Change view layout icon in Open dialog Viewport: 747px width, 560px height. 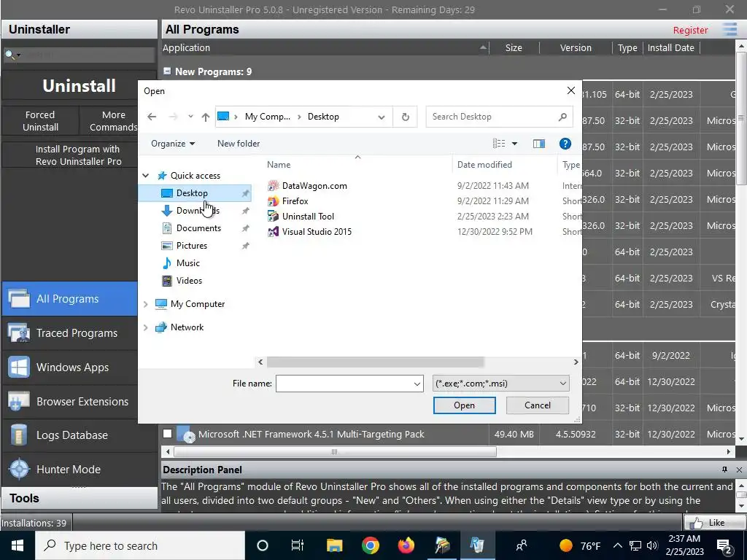pos(499,144)
